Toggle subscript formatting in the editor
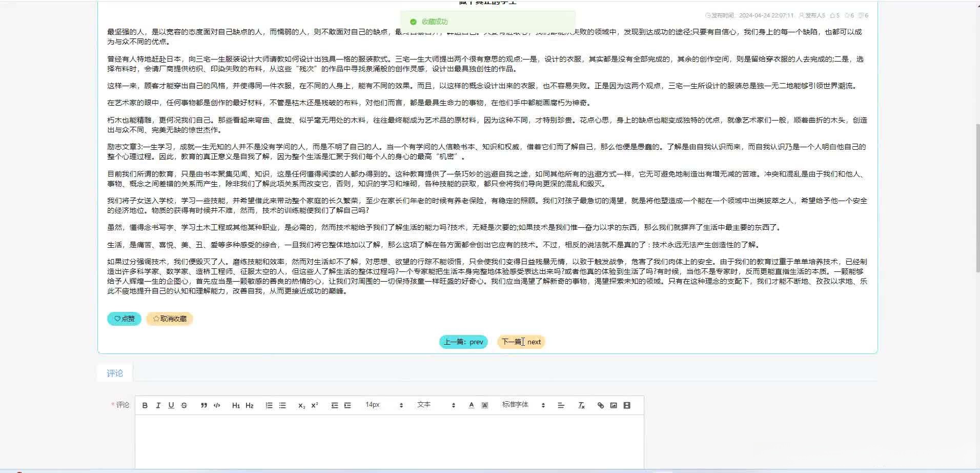The height and width of the screenshot is (473, 980). click(x=301, y=405)
